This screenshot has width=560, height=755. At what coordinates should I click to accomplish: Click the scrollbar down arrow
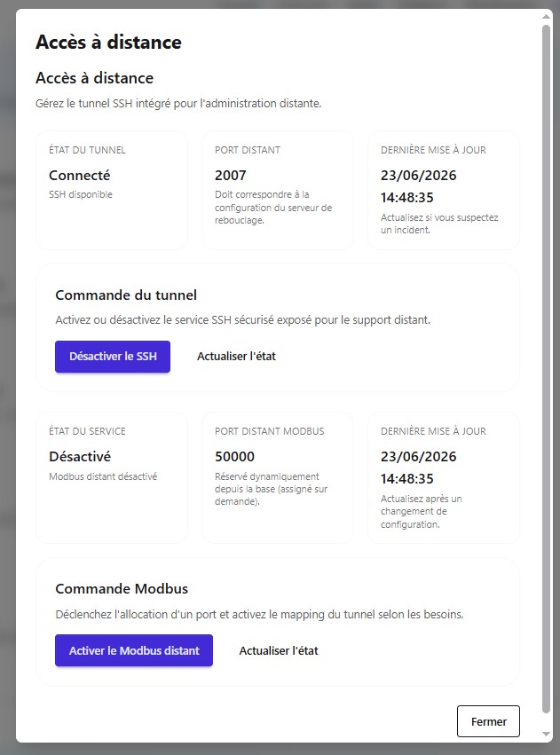click(546, 735)
